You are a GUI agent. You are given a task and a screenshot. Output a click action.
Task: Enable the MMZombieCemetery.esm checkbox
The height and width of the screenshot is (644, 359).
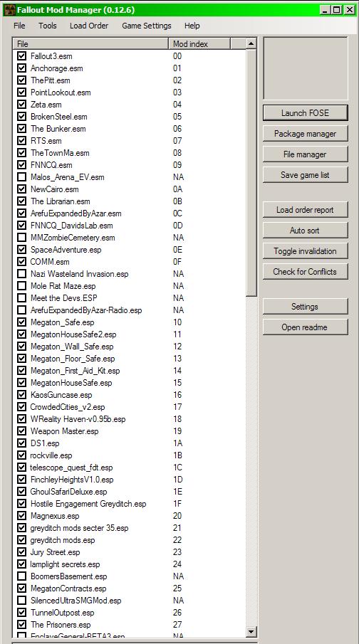(22, 238)
